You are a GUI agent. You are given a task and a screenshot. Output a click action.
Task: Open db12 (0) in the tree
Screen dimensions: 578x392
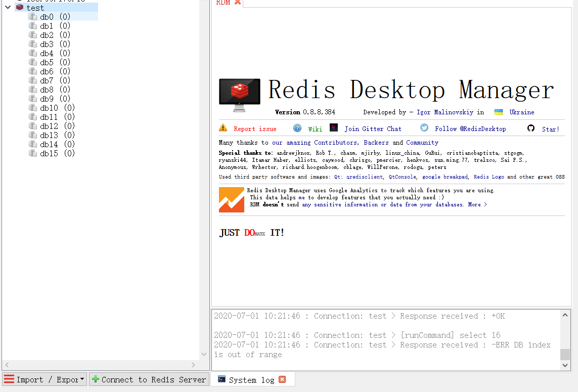click(x=57, y=126)
